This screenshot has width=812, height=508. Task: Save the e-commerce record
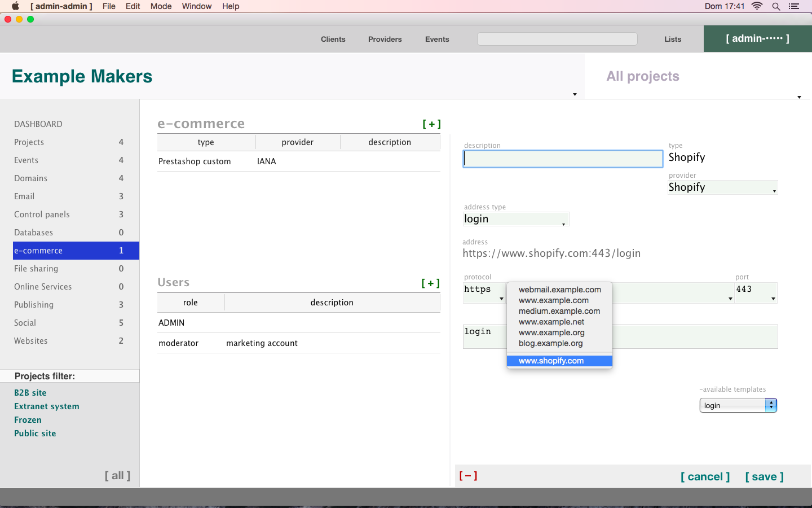pos(764,477)
